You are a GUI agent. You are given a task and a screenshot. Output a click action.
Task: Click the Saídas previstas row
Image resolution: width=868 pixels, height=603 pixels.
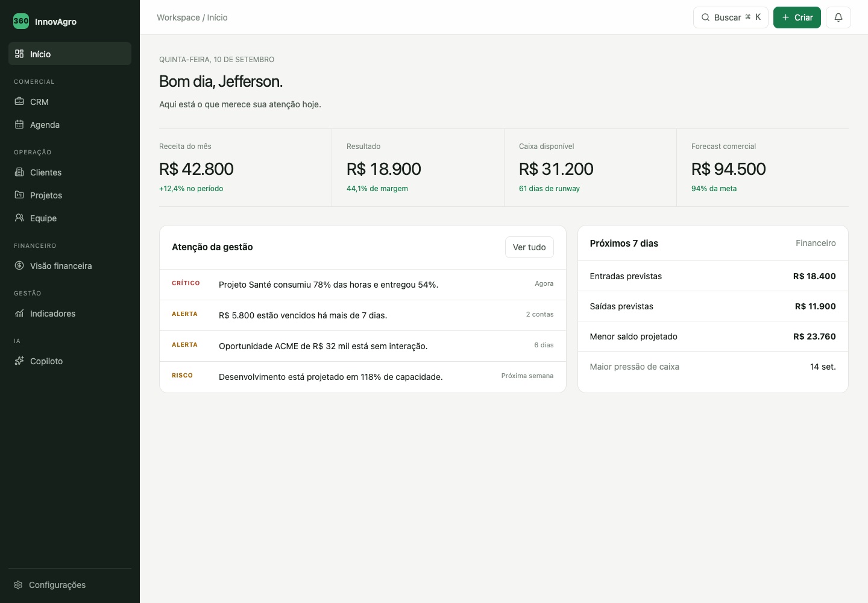[713, 306]
